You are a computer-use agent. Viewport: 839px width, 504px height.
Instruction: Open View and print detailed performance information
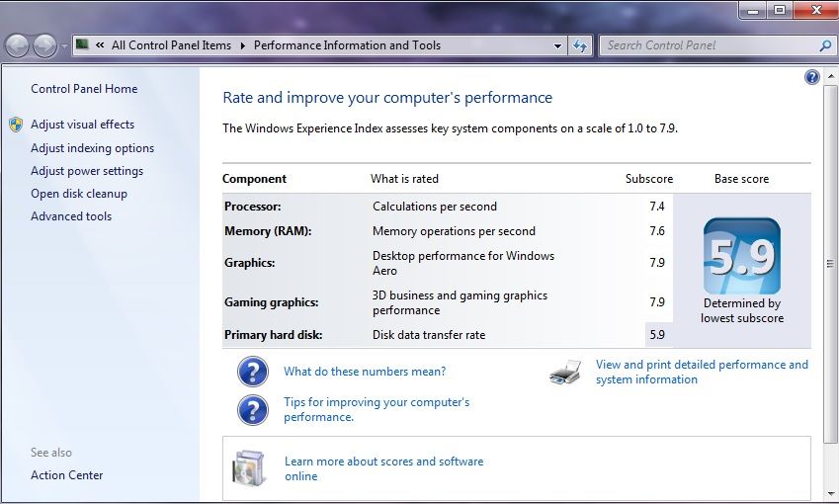[x=702, y=372]
